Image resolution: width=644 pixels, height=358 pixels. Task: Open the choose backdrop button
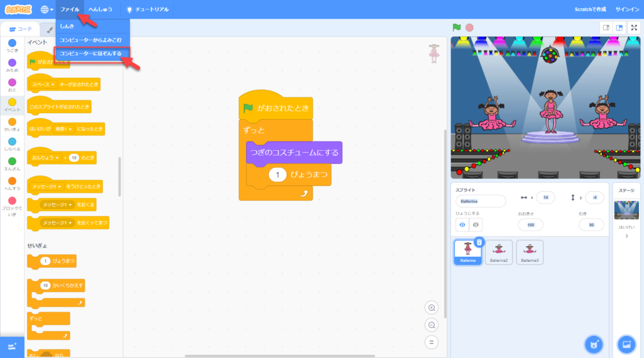[626, 344]
